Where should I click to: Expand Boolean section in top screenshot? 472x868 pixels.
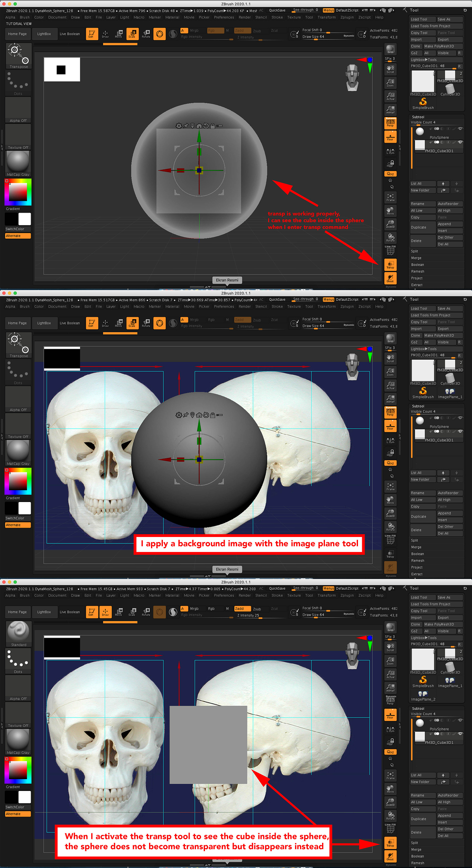click(418, 265)
